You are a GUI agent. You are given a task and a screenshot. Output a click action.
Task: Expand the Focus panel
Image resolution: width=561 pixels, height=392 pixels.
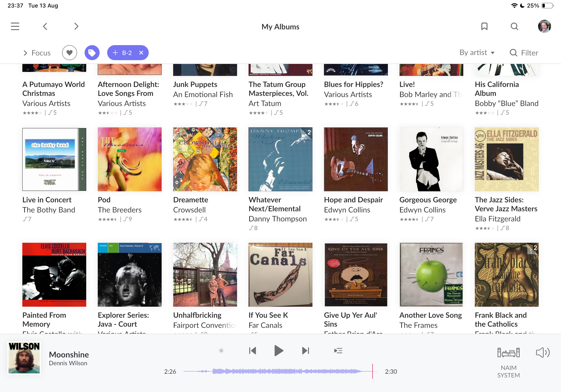37,53
